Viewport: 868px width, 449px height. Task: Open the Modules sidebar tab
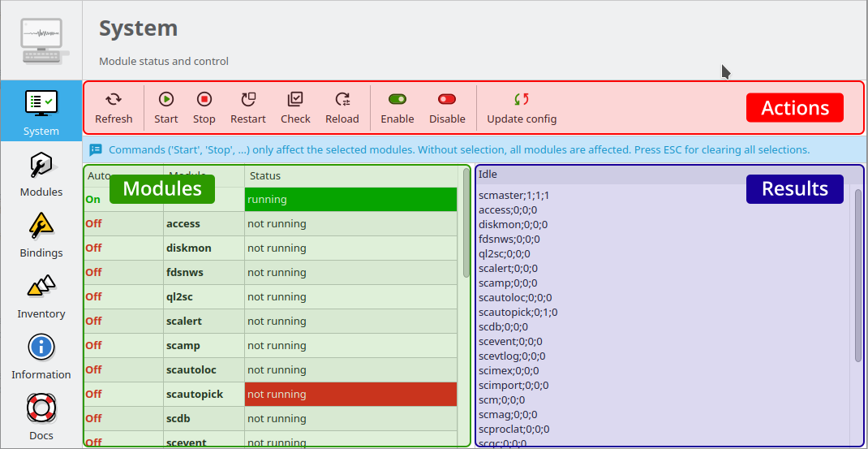tap(41, 174)
